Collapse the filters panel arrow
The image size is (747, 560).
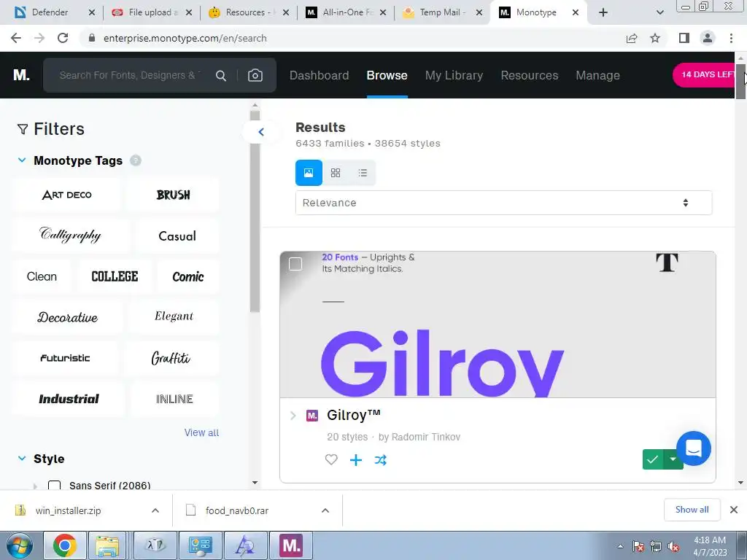(261, 132)
